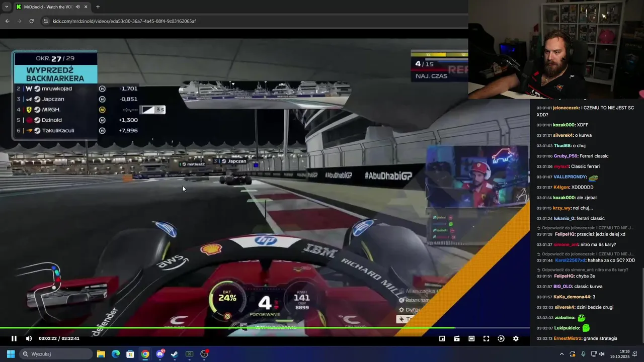Click username lukanio_0 in chat

click(x=566, y=219)
